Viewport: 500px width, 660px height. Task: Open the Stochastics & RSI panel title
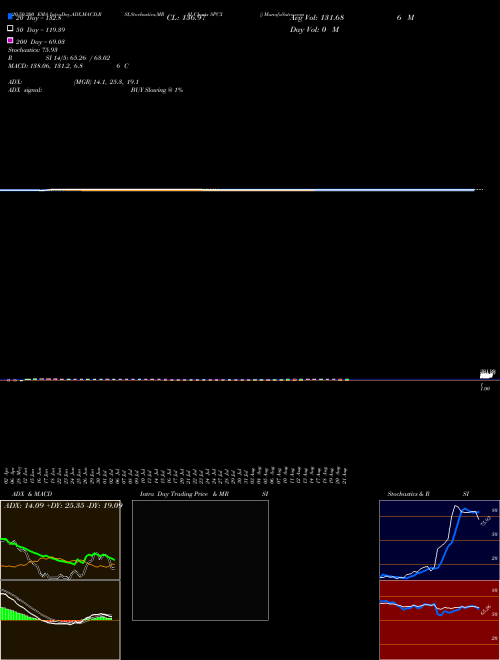[428, 494]
